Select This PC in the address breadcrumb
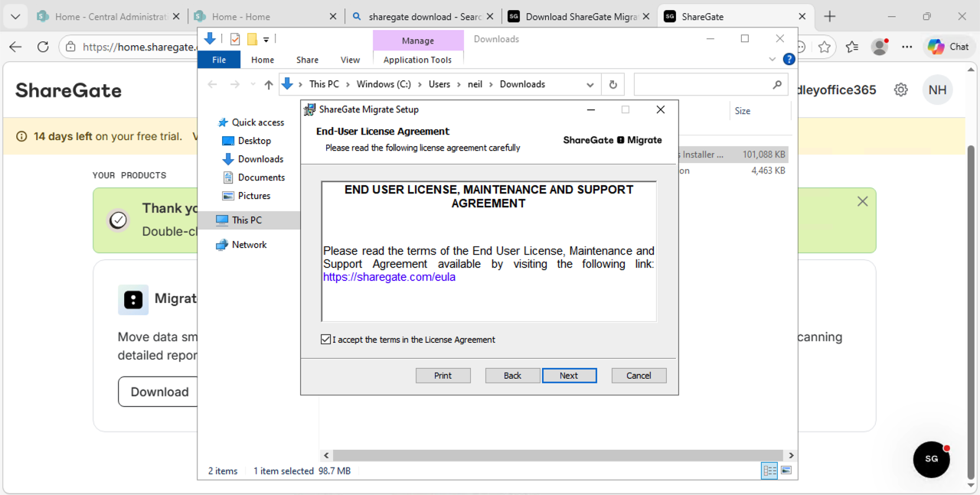The height and width of the screenshot is (495, 980). (x=324, y=84)
